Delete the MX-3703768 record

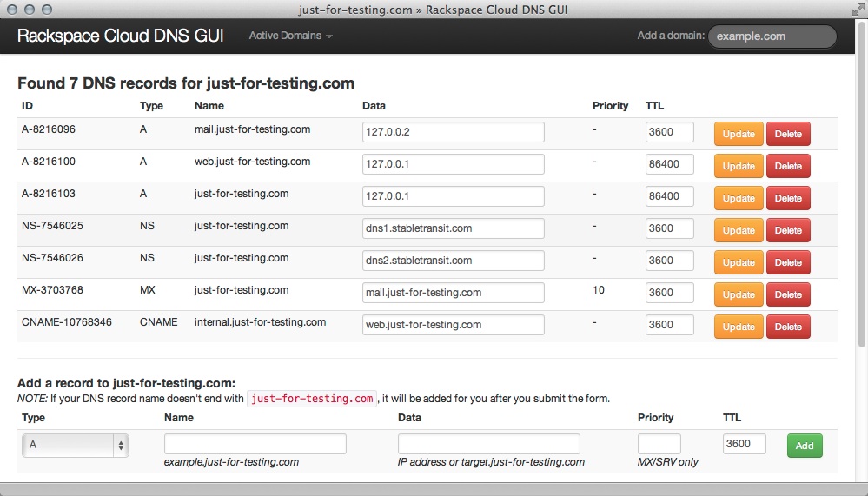788,294
